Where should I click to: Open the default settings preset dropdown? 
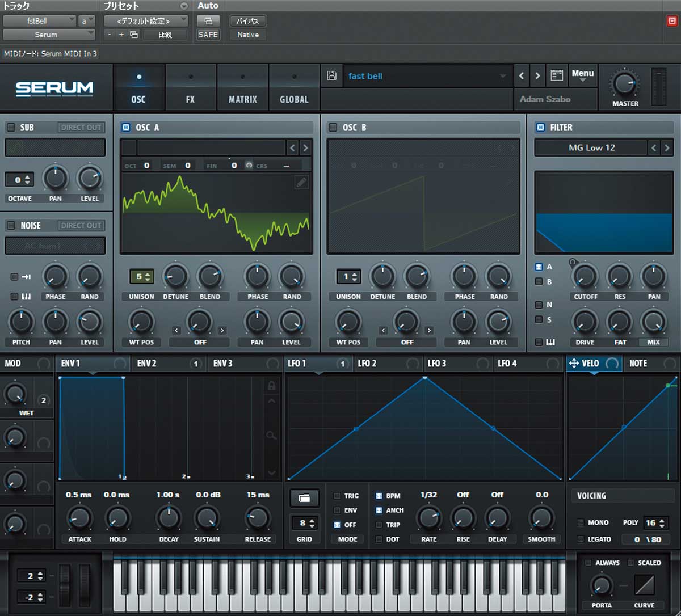point(146,21)
